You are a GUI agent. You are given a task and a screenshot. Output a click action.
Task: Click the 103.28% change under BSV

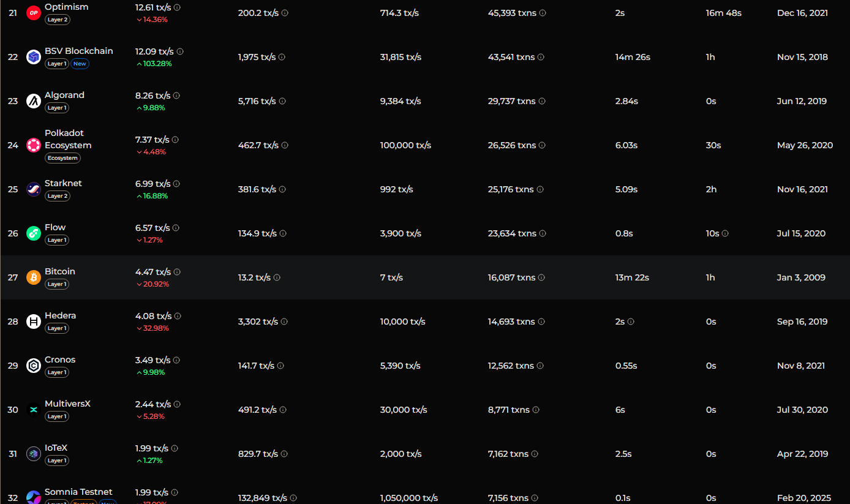(x=154, y=64)
